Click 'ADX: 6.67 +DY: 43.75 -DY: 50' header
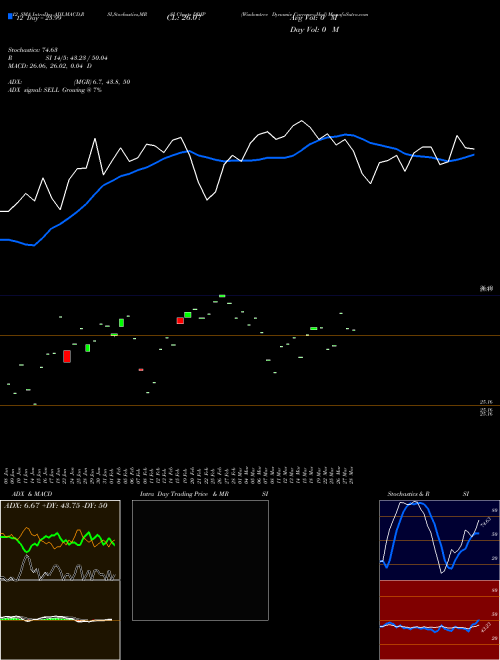The width and height of the screenshot is (500, 660). click(x=56, y=506)
